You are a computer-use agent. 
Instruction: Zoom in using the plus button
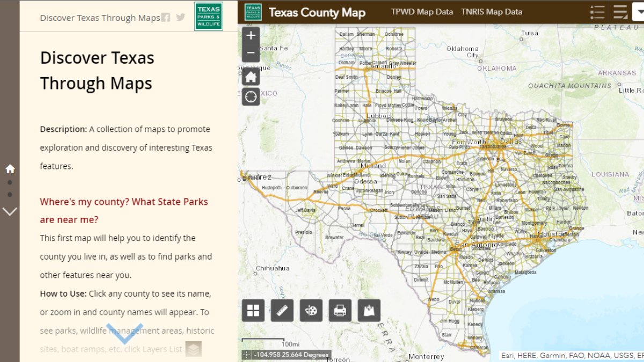tap(251, 35)
